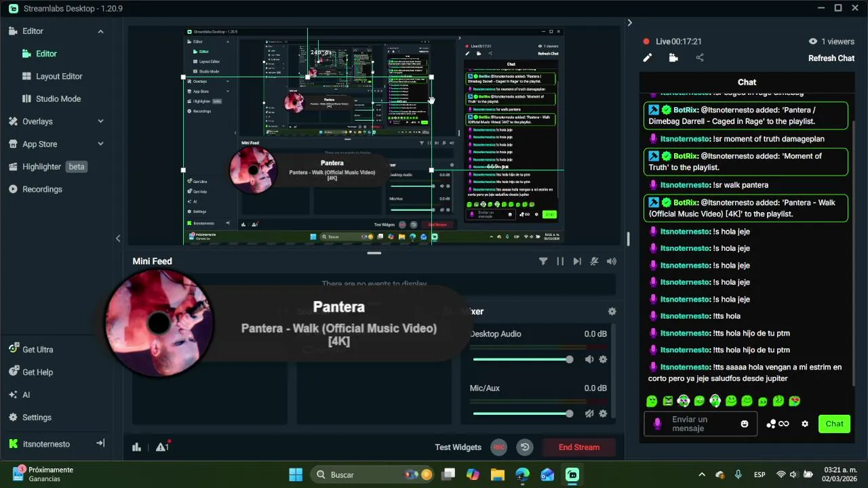
Task: Click Test Widgets
Action: pos(458,447)
